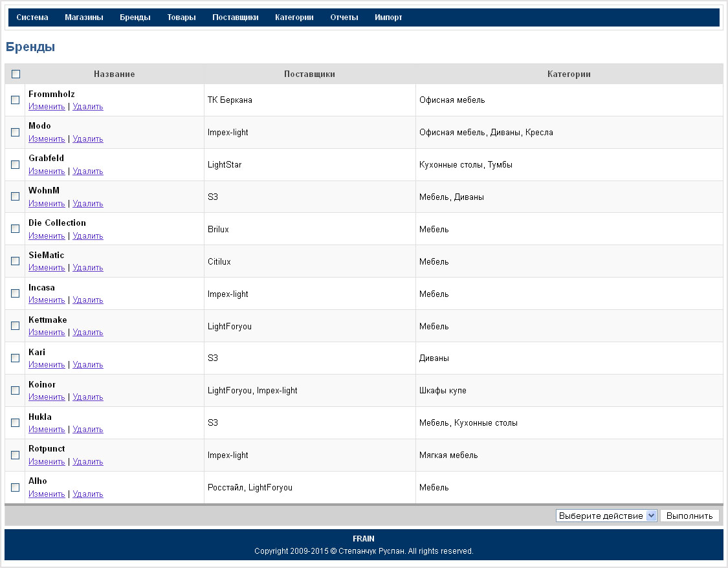Screen dimensions: 728x568
Task: Open the Поставщики menu
Action: (x=236, y=17)
